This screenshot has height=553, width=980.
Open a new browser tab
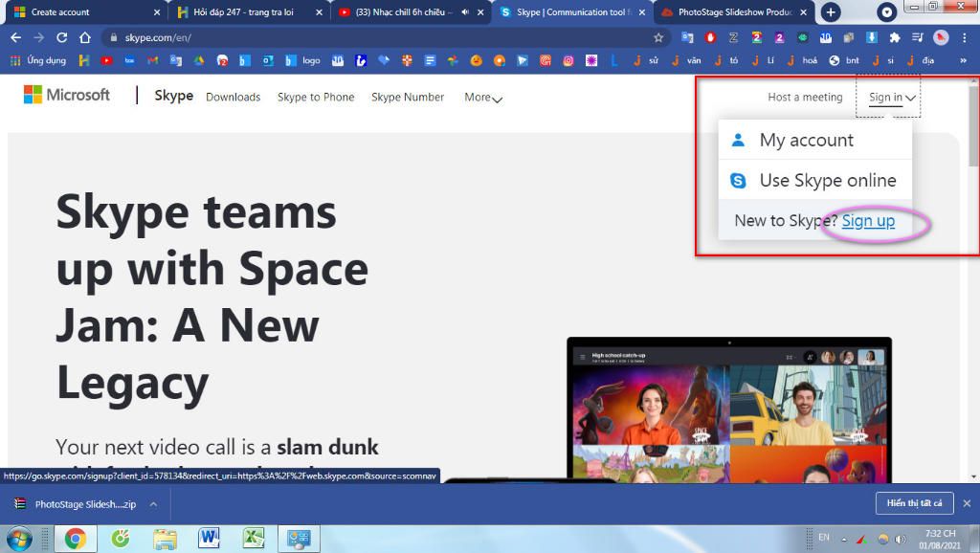point(831,11)
